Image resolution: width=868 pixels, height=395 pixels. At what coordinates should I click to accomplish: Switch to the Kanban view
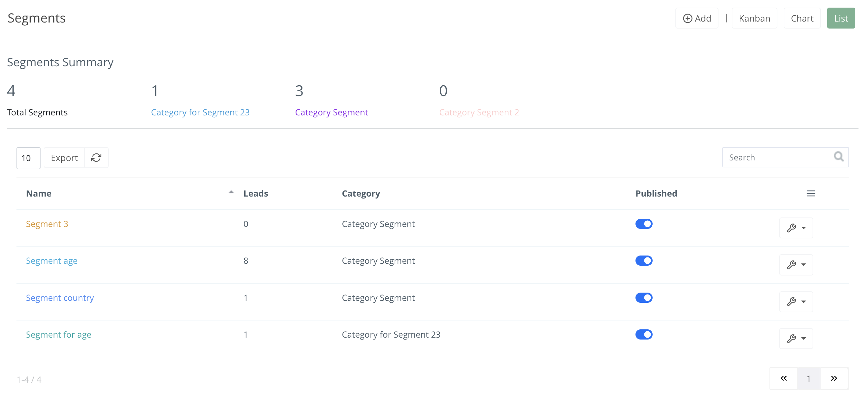click(755, 18)
